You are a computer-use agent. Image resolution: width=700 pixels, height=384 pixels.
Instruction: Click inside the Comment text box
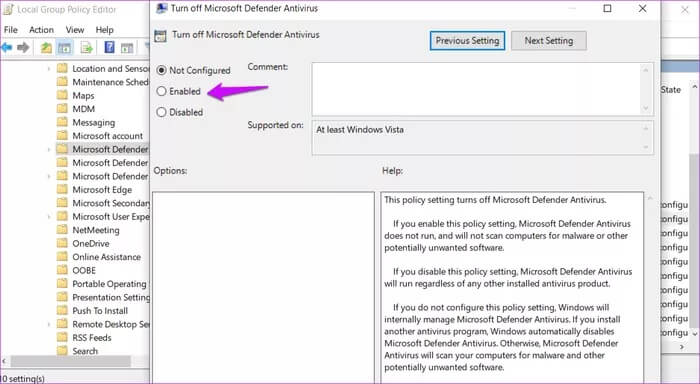[477, 89]
